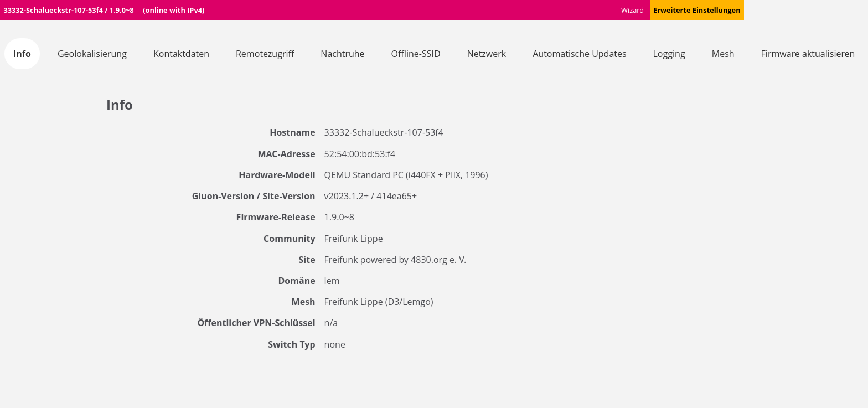This screenshot has width=868, height=408.
Task: Click hostname value '33332-Schalueckstr-107-53f4'
Action: pos(384,132)
